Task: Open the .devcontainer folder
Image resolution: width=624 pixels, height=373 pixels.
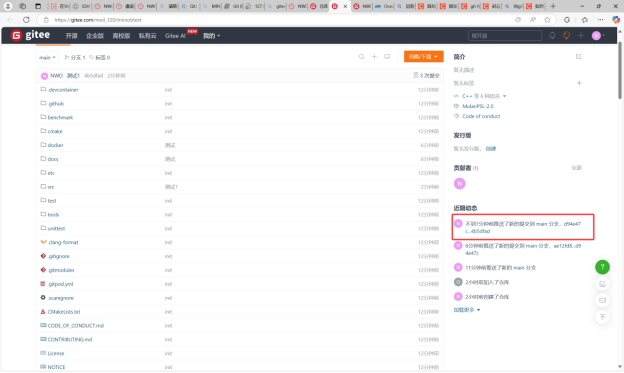Action: tap(63, 90)
